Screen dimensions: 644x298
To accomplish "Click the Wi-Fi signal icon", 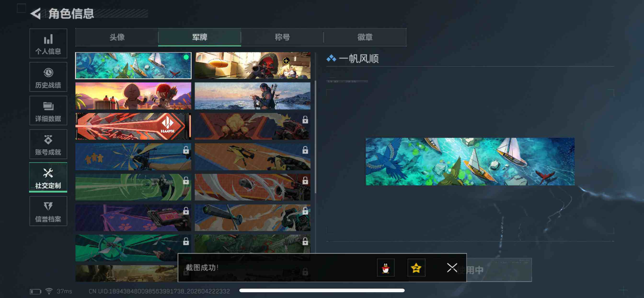I will click(x=49, y=291).
